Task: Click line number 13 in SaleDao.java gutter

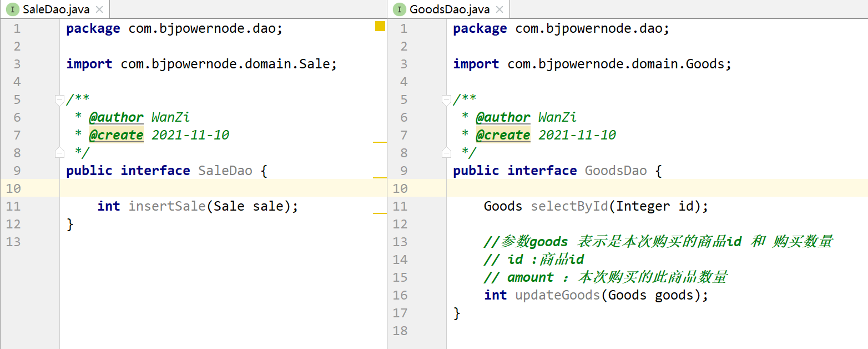Action: pos(13,242)
